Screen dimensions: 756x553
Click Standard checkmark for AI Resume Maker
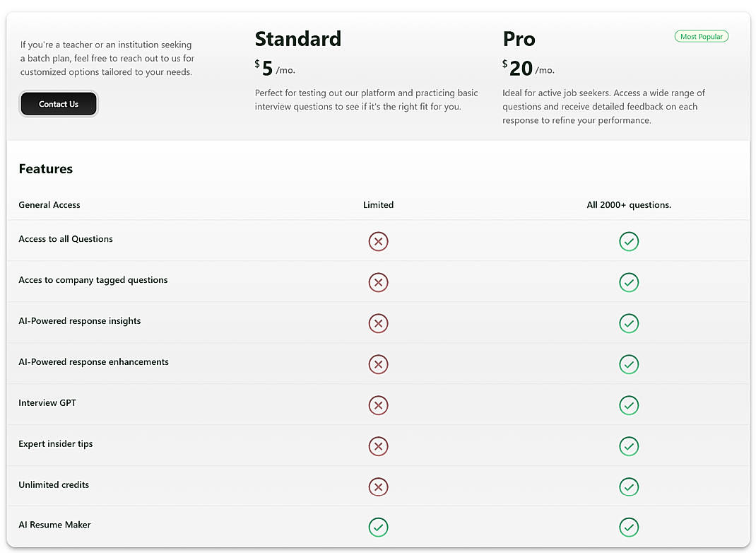[378, 527]
